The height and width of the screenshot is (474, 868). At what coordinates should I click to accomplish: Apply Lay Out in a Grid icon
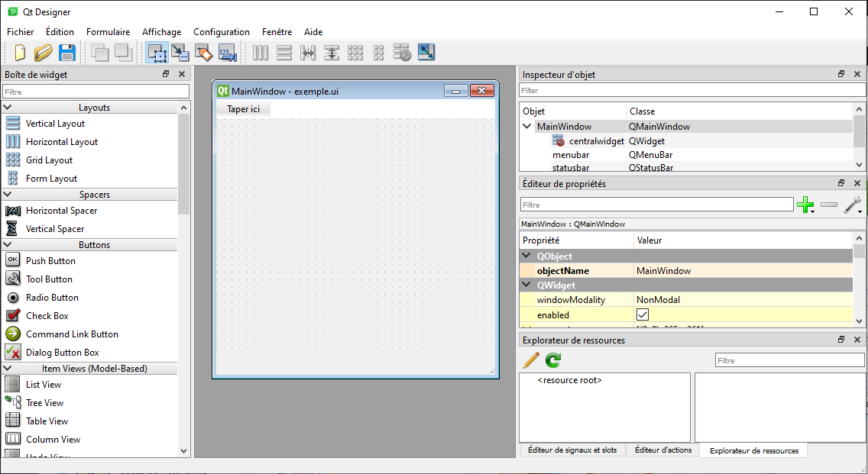point(355,53)
